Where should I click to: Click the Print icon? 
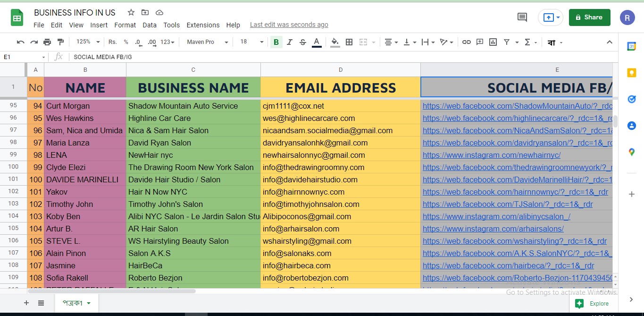tap(47, 42)
